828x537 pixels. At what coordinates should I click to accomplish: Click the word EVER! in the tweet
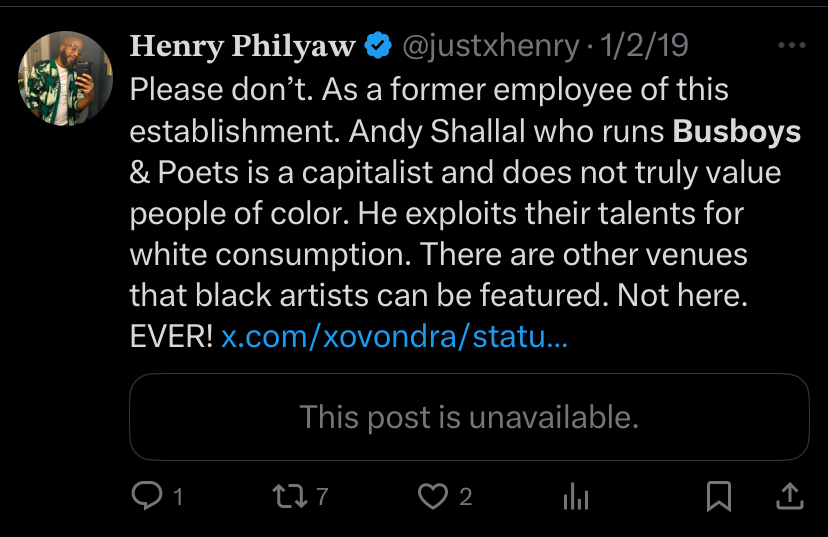click(x=172, y=336)
